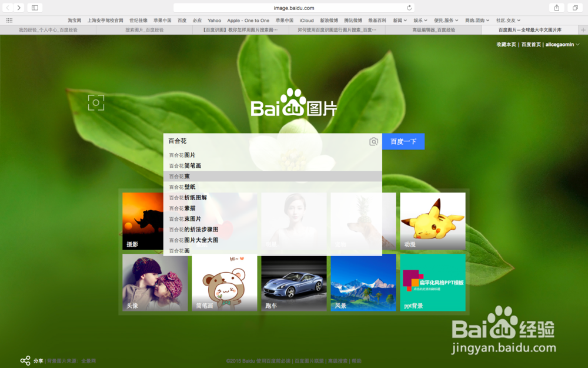Toggle the Safari sidebar button
This screenshot has width=588, height=368.
(x=35, y=8)
